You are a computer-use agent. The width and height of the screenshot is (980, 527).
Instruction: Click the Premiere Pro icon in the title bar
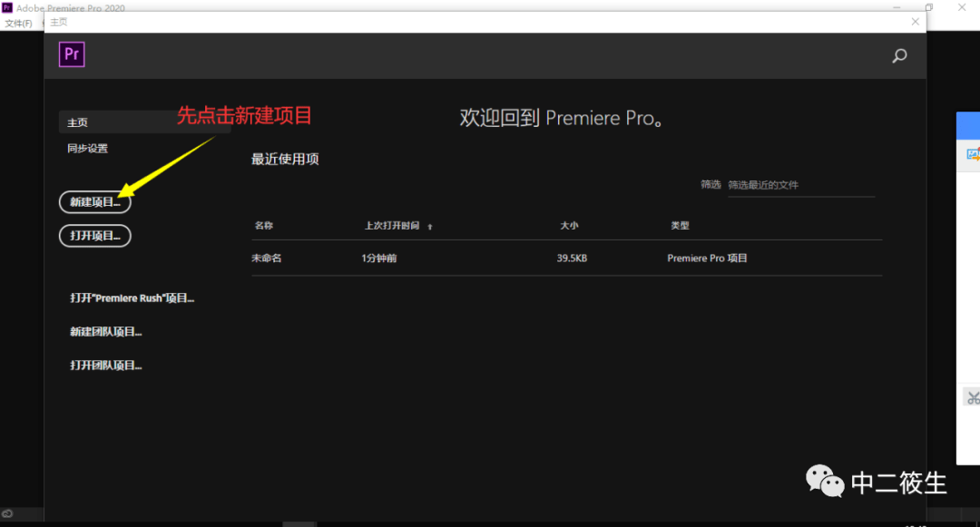[8, 7]
